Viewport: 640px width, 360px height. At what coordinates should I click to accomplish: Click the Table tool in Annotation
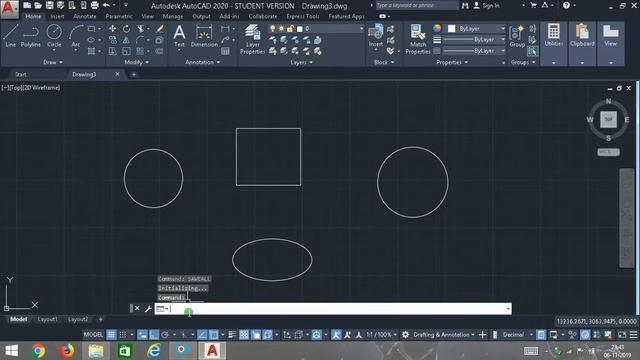pos(225,51)
